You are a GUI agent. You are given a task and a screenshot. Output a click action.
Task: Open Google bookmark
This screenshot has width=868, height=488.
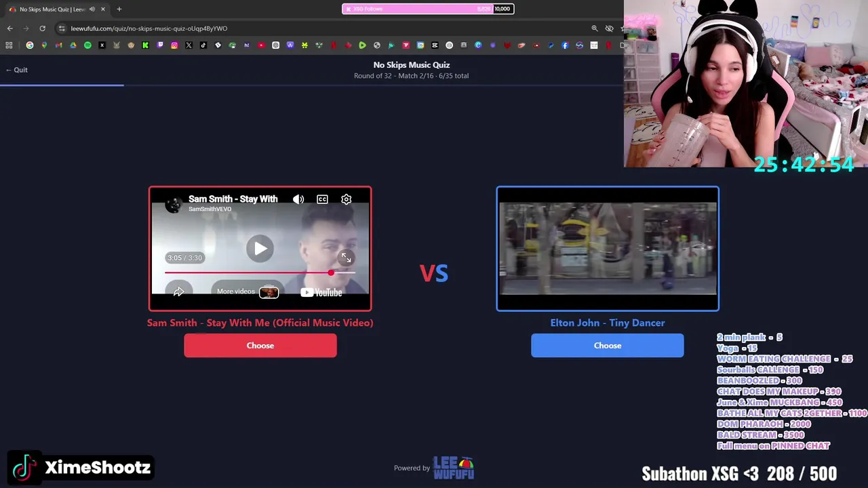pos(29,45)
